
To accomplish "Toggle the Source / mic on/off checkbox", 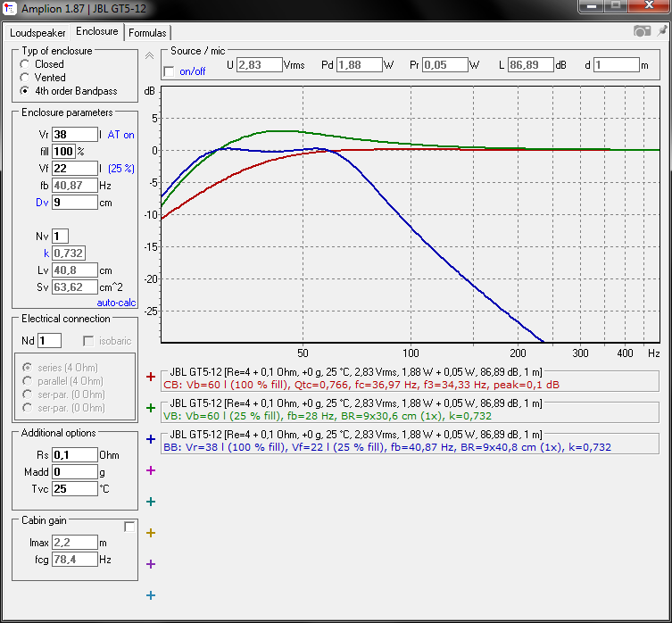I will tap(170, 71).
